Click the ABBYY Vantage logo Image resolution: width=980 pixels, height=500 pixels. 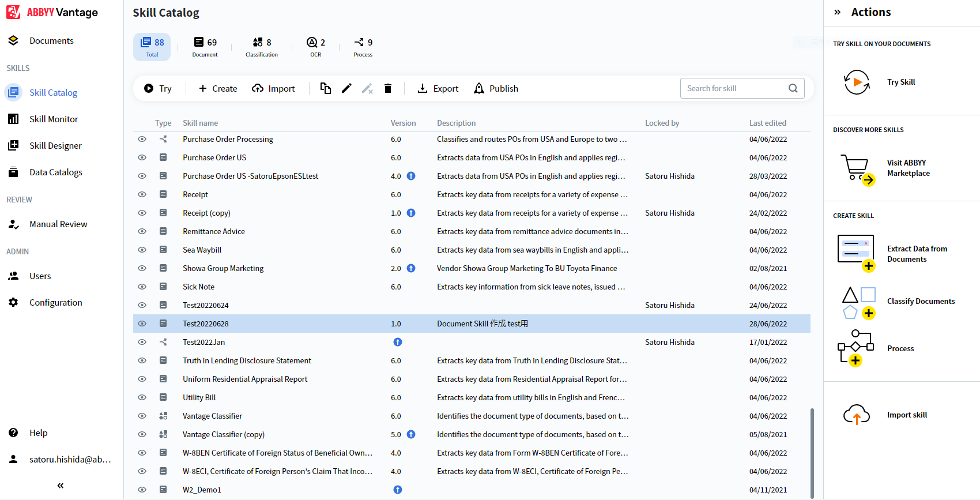[52, 12]
